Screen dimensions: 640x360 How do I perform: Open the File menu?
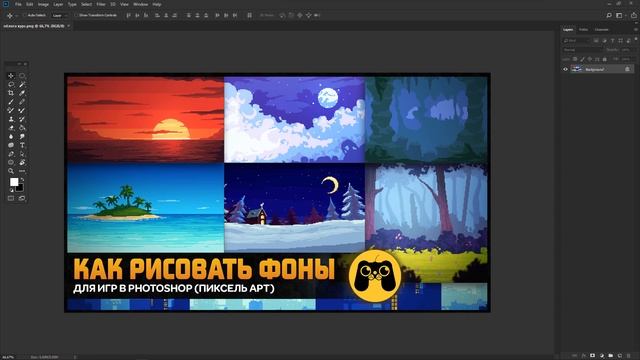tap(18, 4)
